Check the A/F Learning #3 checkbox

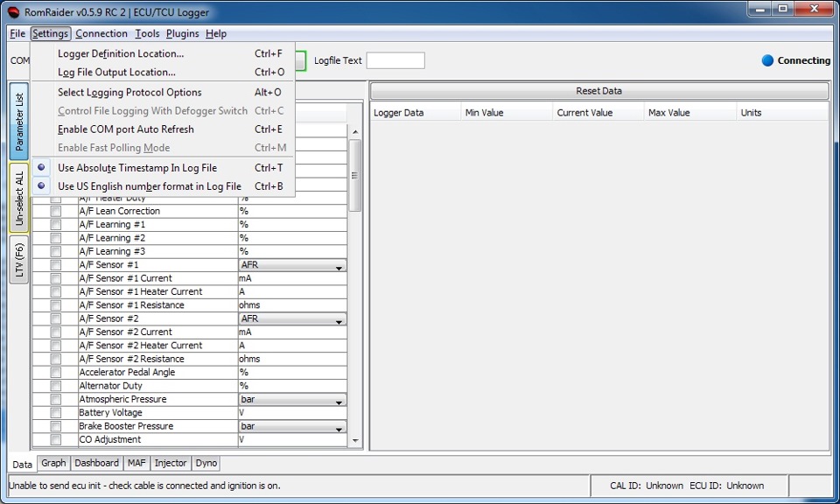pyautogui.click(x=55, y=251)
